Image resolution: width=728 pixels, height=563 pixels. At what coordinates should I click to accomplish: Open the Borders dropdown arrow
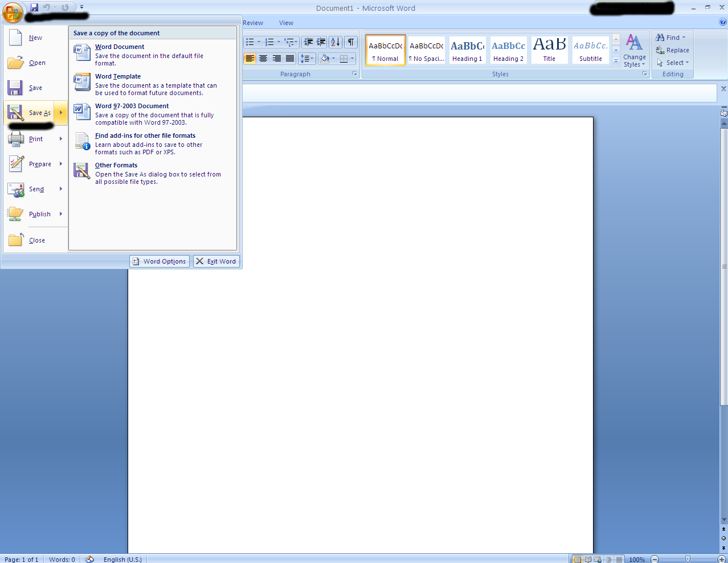[x=353, y=59]
